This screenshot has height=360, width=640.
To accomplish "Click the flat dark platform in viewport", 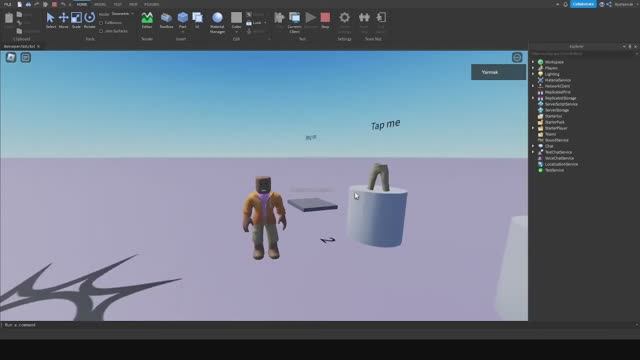I will click(312, 204).
